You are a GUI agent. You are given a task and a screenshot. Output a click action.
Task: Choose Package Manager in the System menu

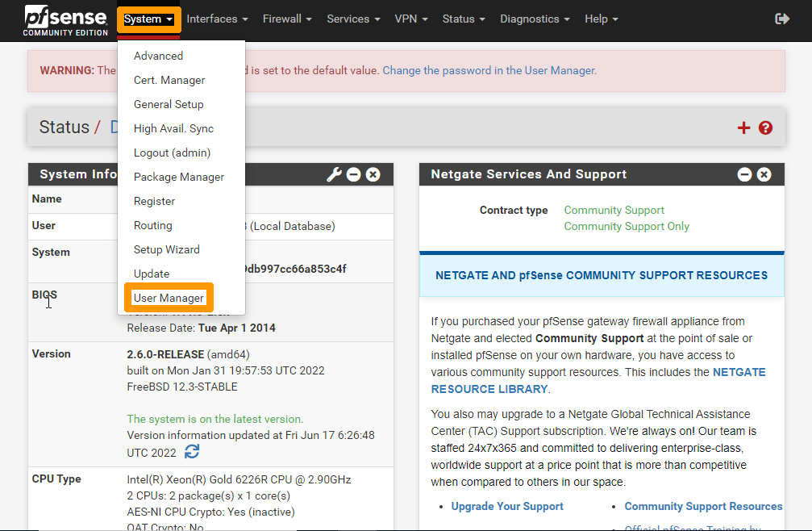[179, 177]
